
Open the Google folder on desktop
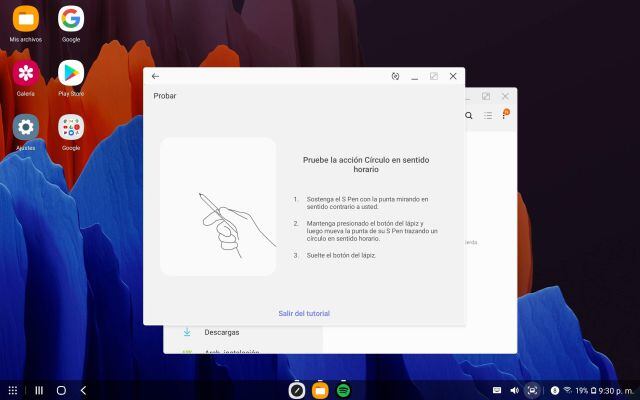coord(71,127)
